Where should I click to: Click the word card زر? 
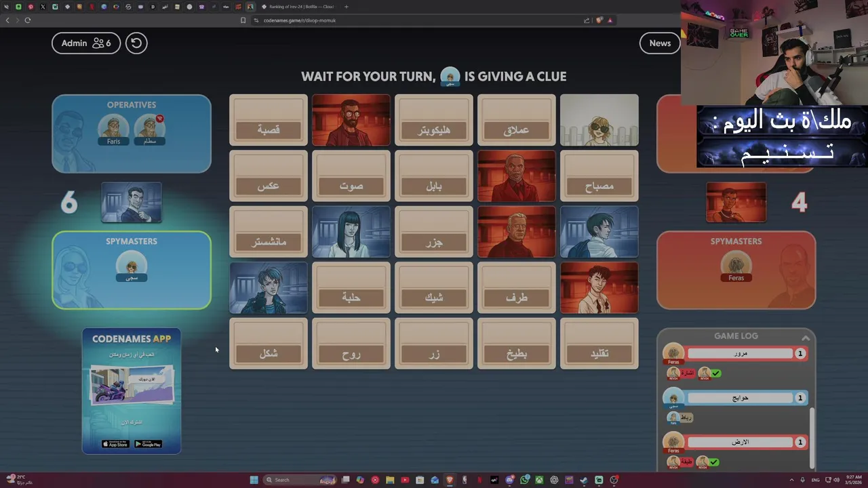pyautogui.click(x=434, y=344)
